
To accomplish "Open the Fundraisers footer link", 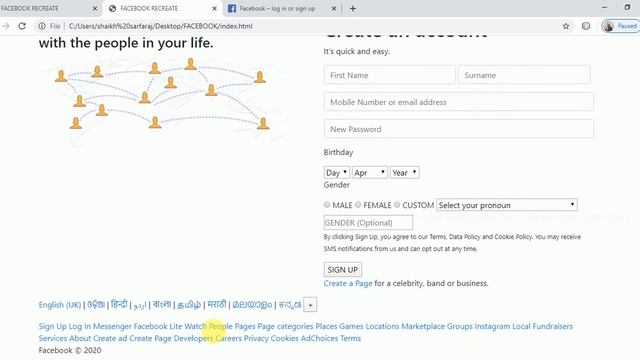I will click(553, 326).
